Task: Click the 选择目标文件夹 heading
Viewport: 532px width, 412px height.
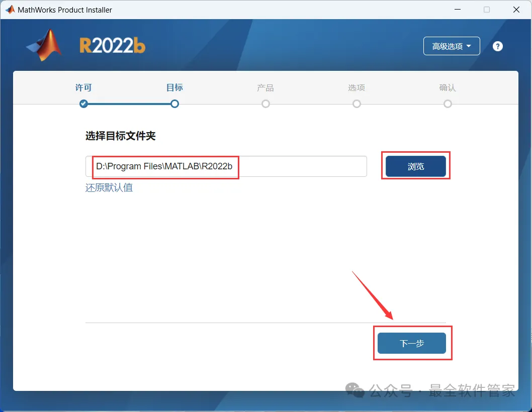Action: point(121,136)
